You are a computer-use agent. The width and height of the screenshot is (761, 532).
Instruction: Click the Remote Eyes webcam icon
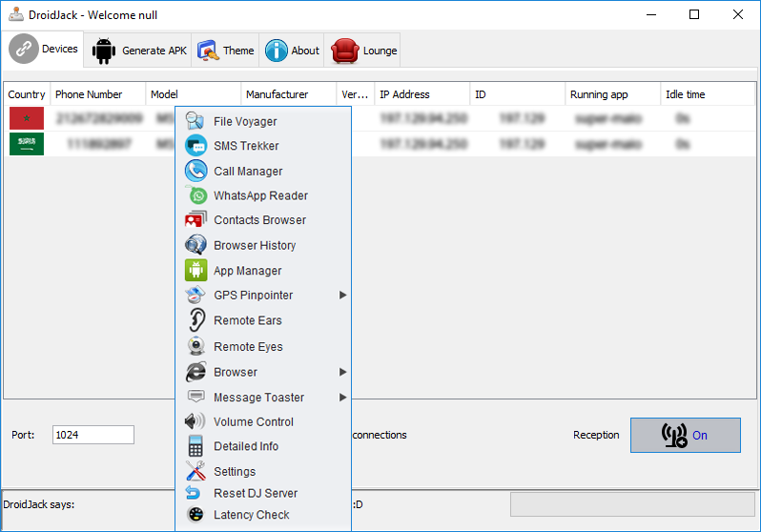pos(196,347)
